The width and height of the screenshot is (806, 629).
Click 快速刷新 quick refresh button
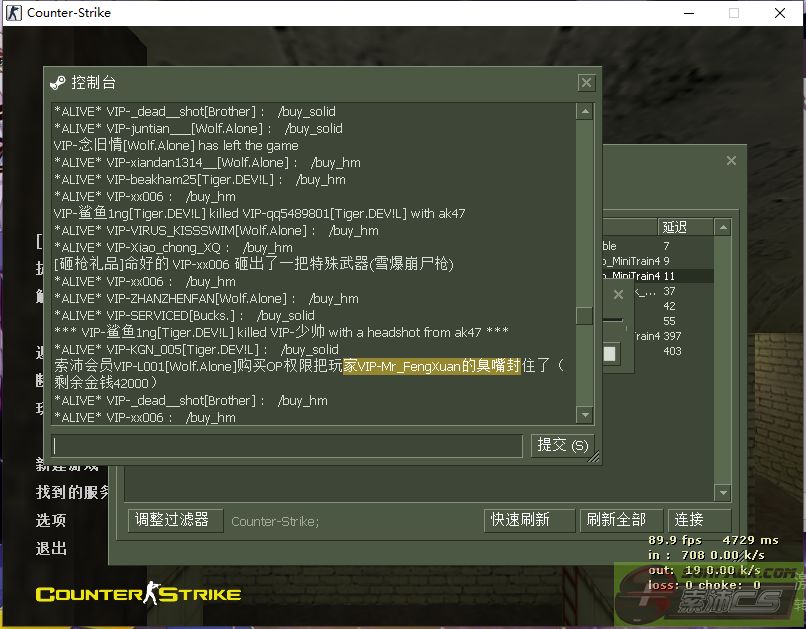pos(529,520)
